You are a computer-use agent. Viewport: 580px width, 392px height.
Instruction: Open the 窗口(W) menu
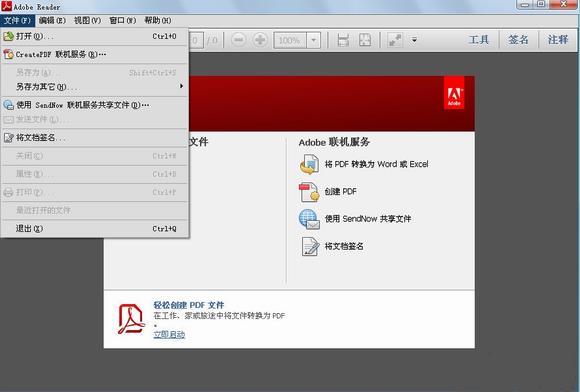coord(123,20)
